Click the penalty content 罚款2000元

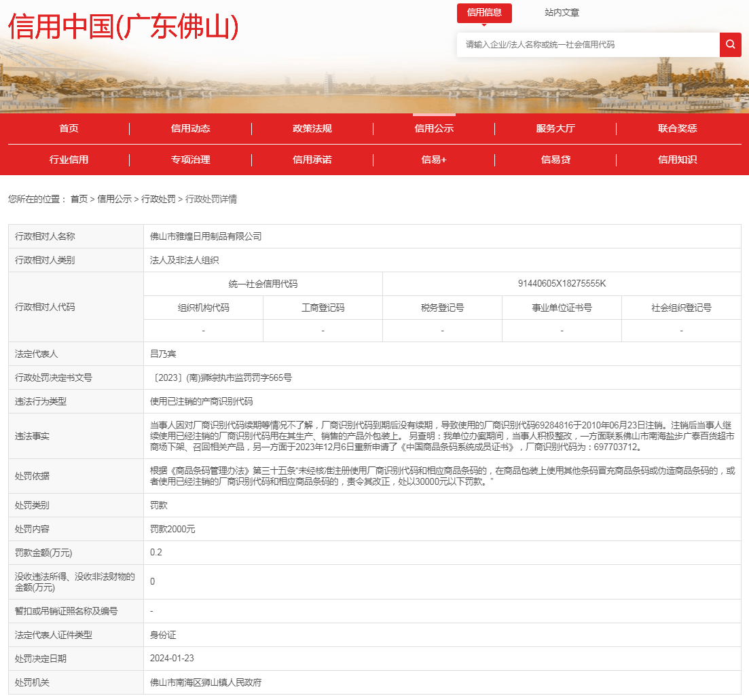(172, 529)
